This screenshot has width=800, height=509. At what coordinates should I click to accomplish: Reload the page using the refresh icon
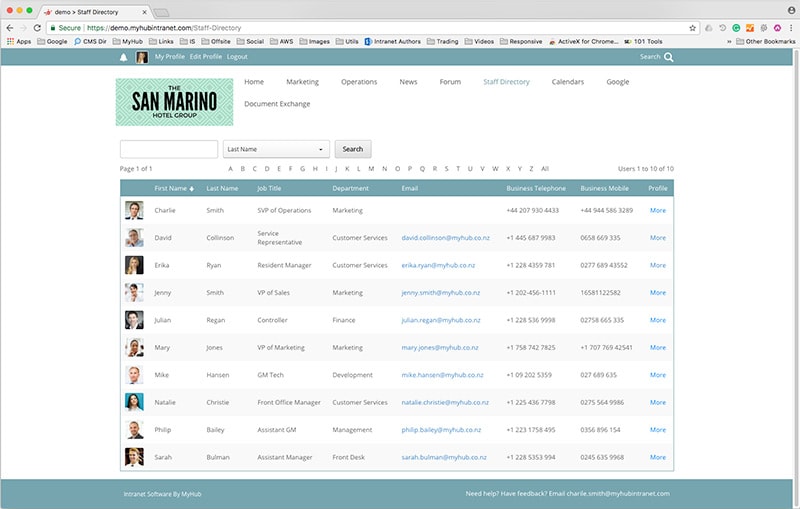point(37,27)
